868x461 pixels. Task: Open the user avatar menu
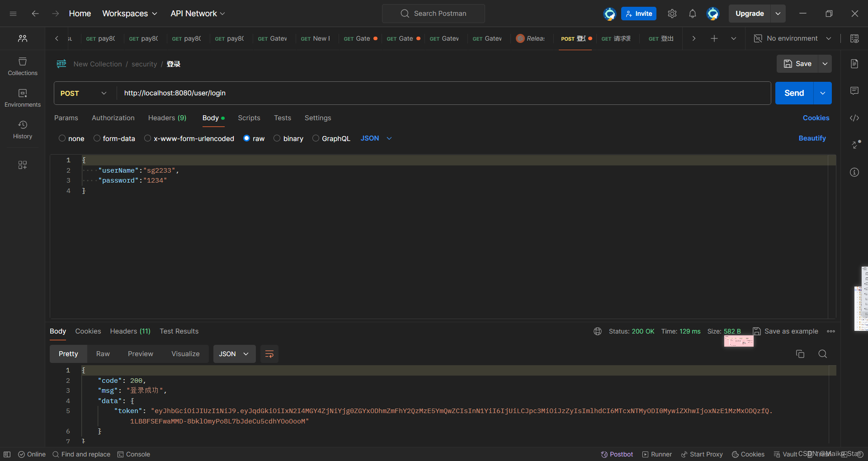(713, 14)
